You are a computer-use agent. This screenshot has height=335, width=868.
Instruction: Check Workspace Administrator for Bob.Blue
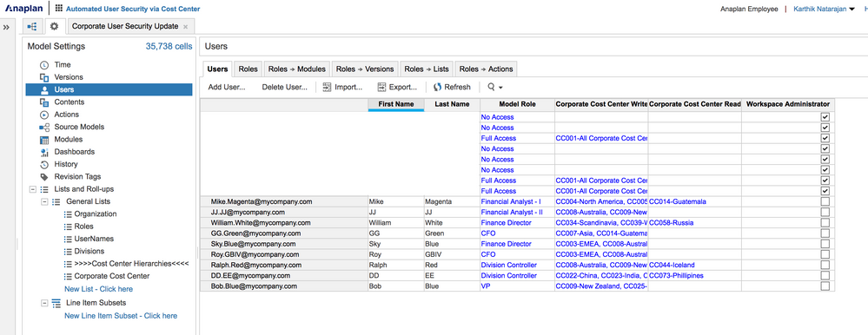click(x=825, y=286)
